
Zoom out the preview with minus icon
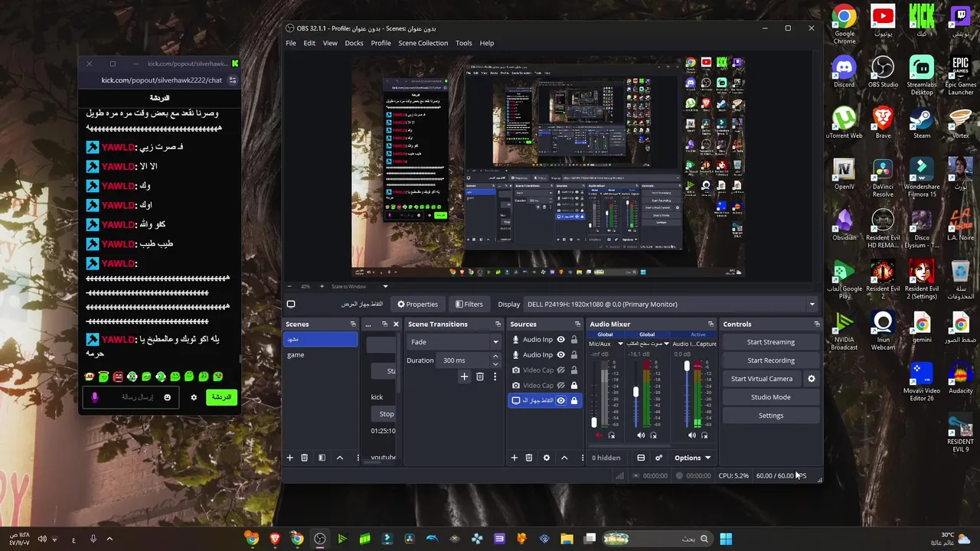coord(290,286)
